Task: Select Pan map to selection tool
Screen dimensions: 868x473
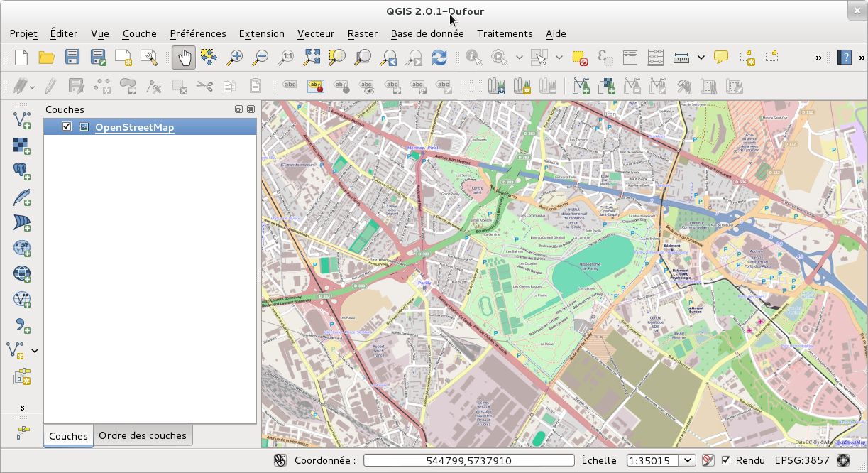Action: (x=209, y=58)
